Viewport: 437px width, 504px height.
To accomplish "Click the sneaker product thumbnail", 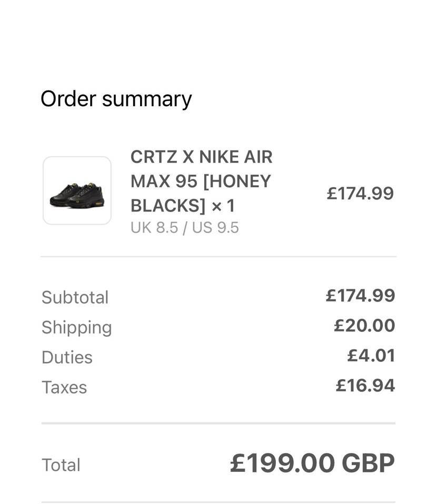I will tap(77, 190).
